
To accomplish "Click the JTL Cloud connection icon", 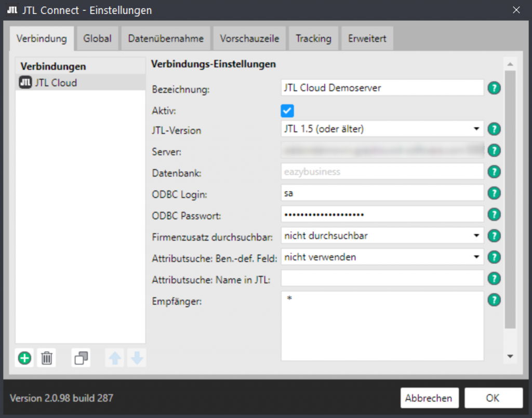I will 25,83.
